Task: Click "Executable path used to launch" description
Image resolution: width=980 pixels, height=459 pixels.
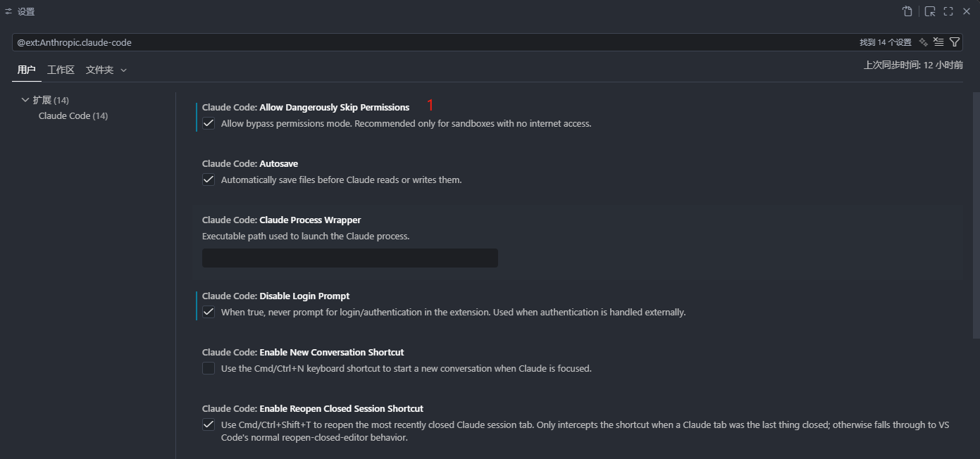Action: tap(306, 236)
